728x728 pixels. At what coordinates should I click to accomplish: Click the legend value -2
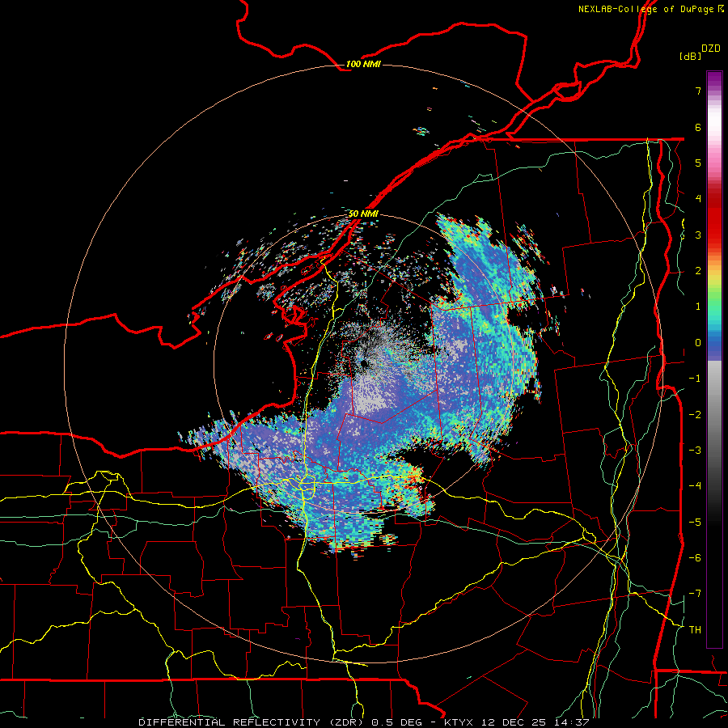[x=695, y=414]
